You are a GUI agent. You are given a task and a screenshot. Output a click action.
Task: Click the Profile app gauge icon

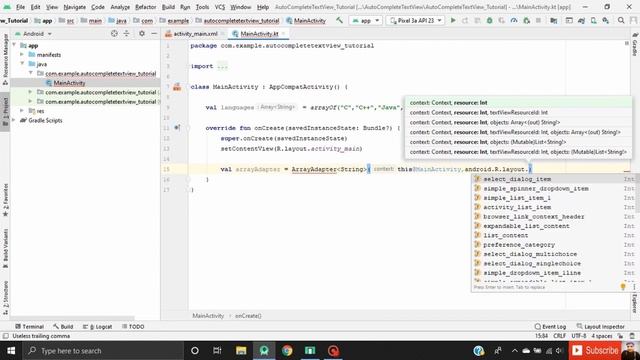click(514, 20)
